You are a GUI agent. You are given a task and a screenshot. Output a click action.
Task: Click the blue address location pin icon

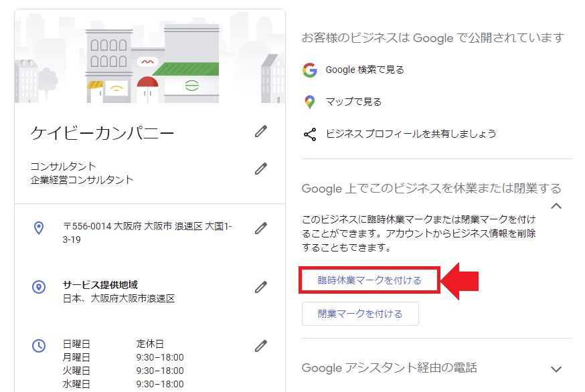pyautogui.click(x=39, y=227)
